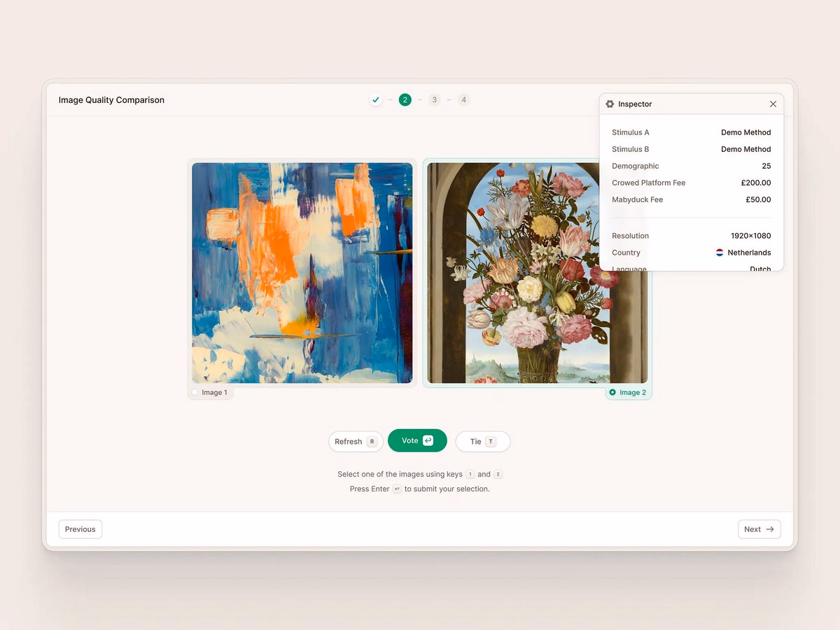Screen dimensions: 840x630
Task: Click the arrow icon on Next
Action: pyautogui.click(x=770, y=529)
